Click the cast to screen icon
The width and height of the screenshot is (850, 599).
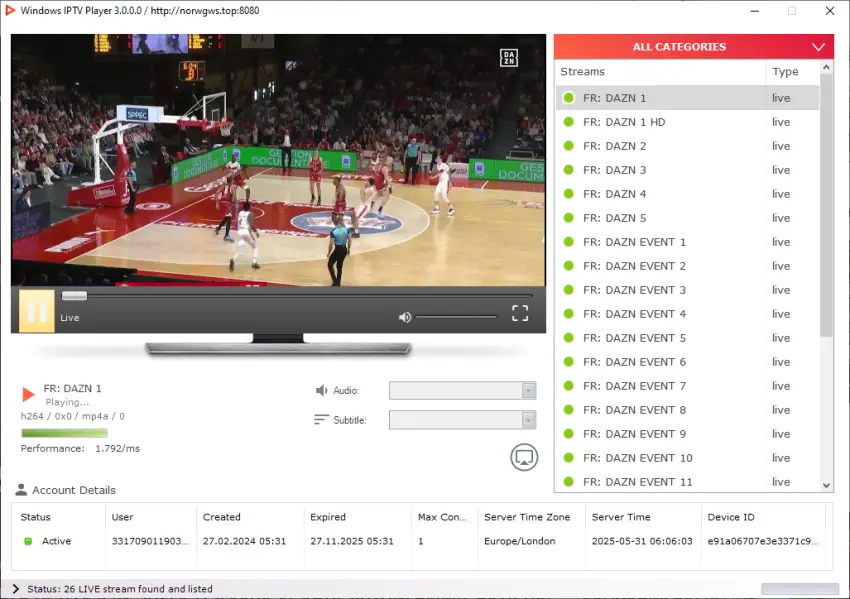524,457
